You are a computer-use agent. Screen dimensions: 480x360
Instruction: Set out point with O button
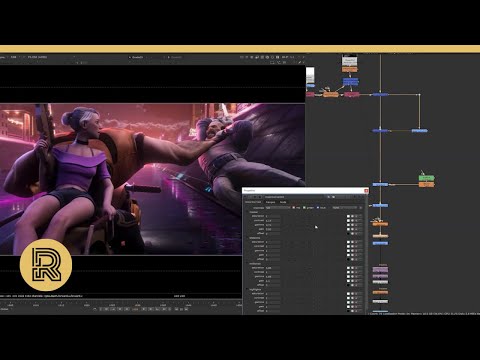(x=169, y=309)
